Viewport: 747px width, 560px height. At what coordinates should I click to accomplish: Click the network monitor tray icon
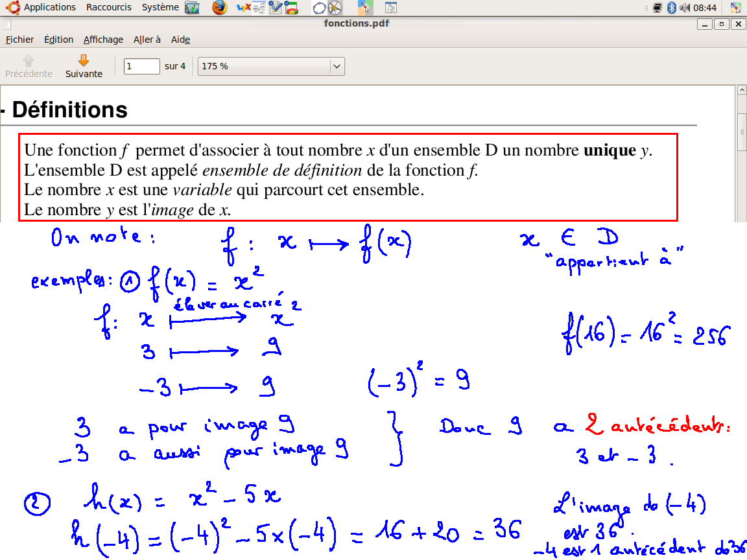(x=658, y=8)
